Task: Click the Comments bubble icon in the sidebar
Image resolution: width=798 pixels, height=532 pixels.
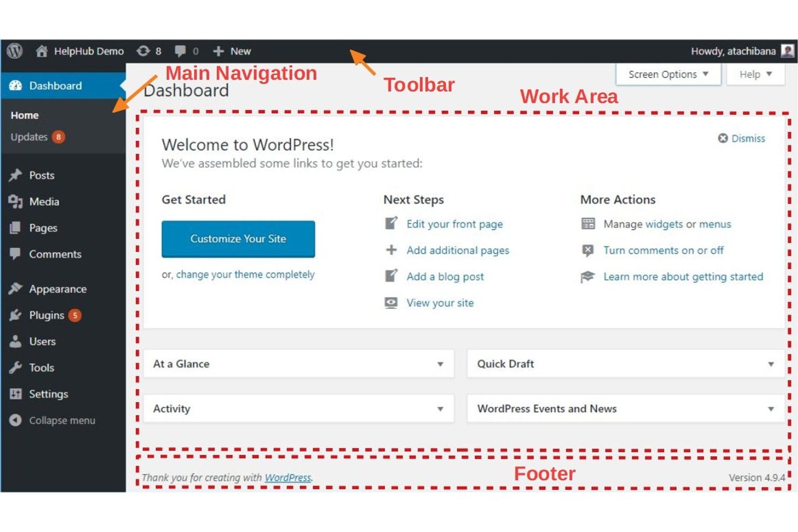Action: pyautogui.click(x=16, y=254)
